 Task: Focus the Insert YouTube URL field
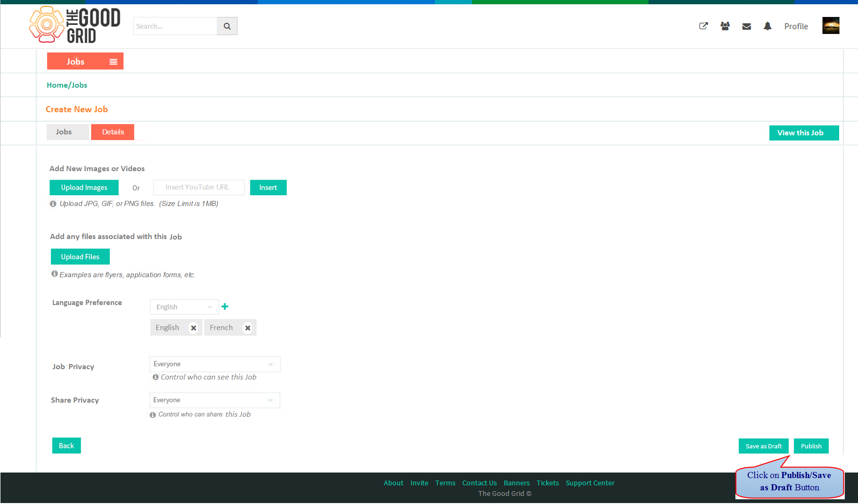click(198, 188)
